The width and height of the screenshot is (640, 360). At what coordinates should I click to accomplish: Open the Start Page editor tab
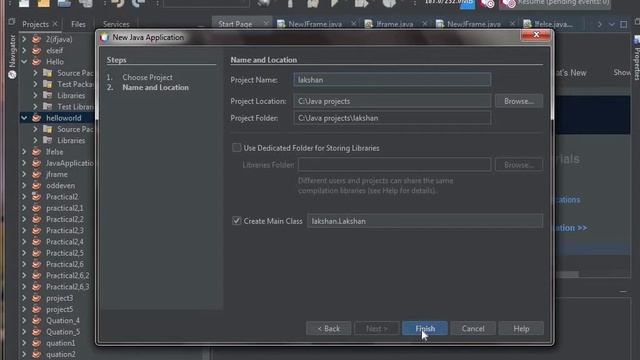pos(235,24)
